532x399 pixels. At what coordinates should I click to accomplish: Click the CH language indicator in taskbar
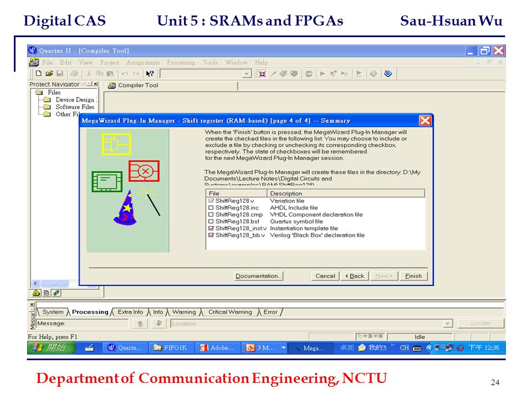pos(404,348)
